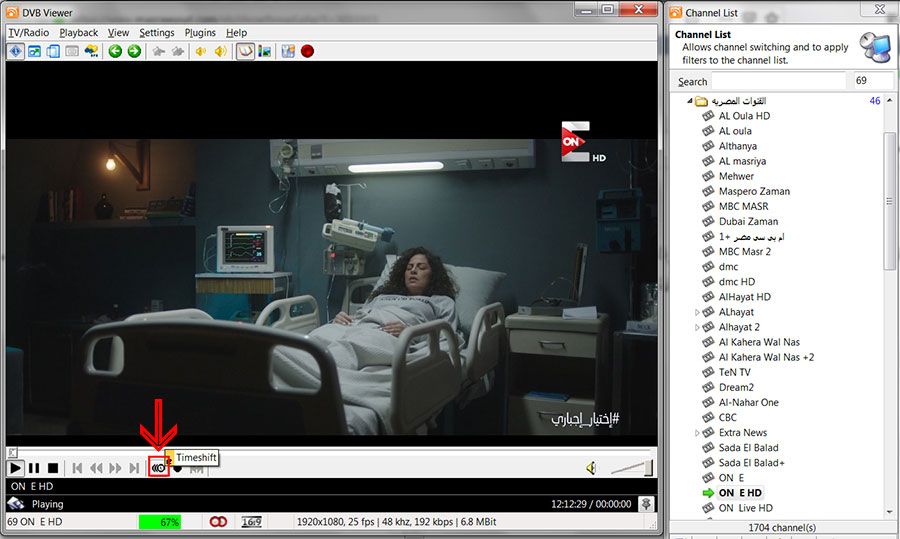Click the first gray favorites hand icon

pos(158,52)
